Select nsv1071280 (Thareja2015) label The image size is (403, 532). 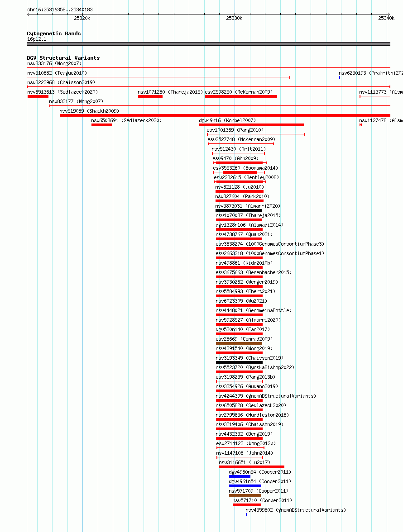click(x=170, y=92)
